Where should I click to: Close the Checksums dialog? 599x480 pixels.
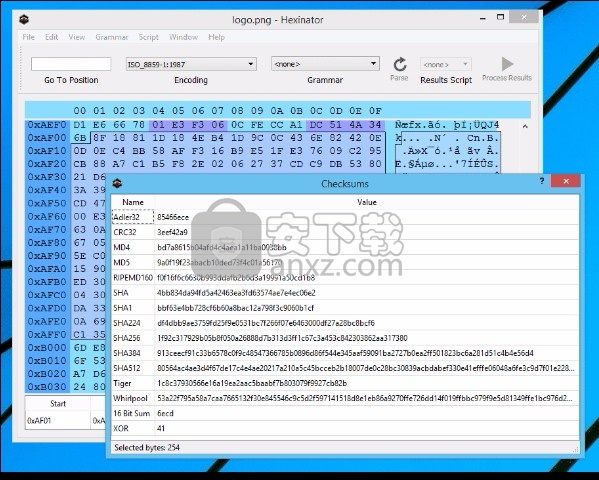pyautogui.click(x=566, y=181)
